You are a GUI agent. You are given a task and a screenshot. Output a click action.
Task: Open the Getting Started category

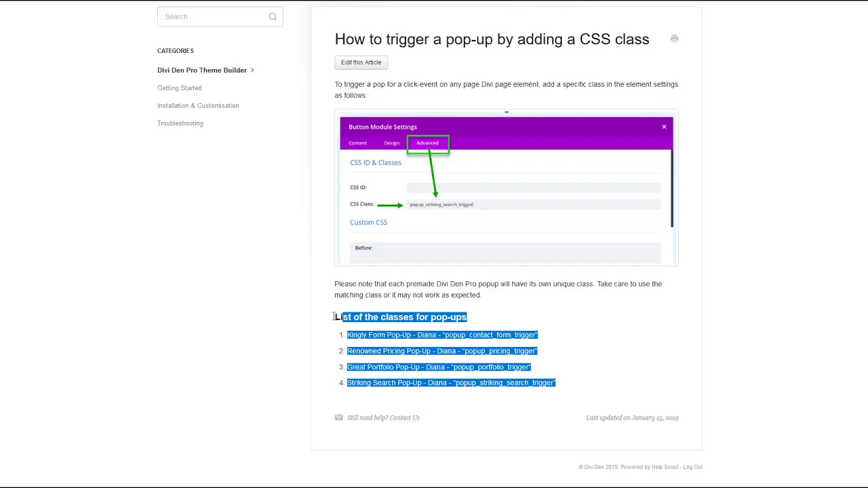tap(180, 88)
